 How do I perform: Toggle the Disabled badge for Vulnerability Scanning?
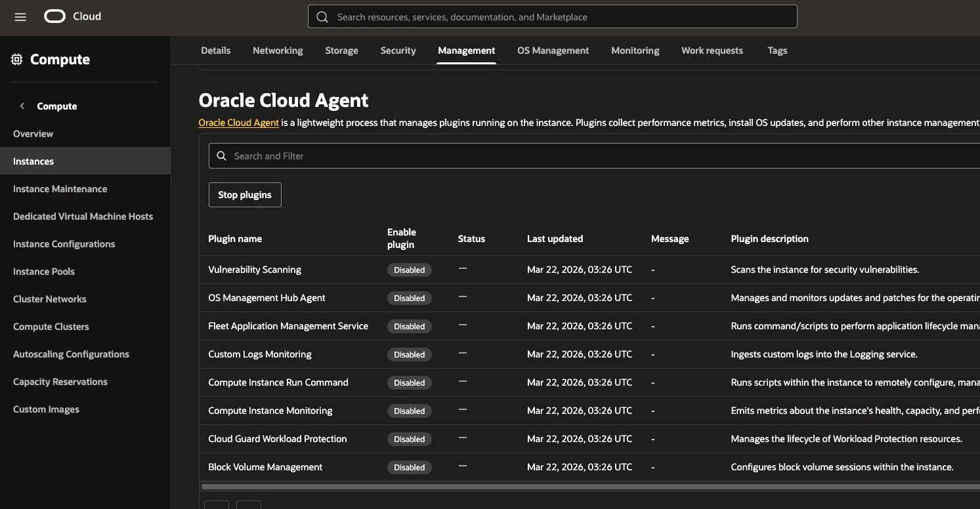point(410,270)
